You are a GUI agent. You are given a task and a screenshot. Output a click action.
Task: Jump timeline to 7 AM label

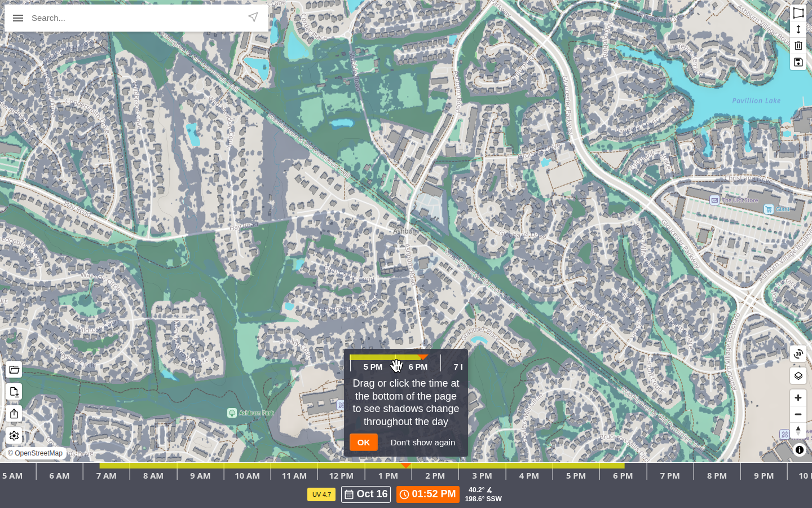[106, 476]
